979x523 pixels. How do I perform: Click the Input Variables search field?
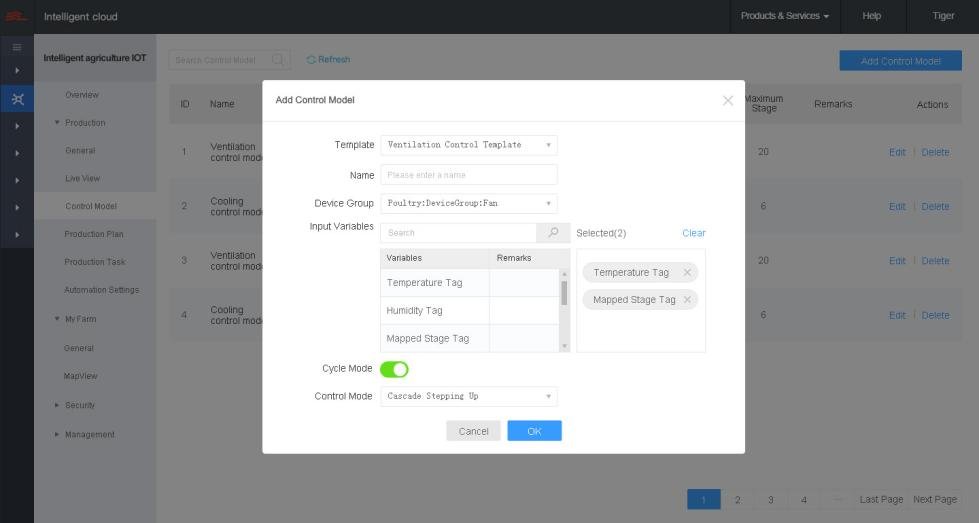click(x=458, y=232)
